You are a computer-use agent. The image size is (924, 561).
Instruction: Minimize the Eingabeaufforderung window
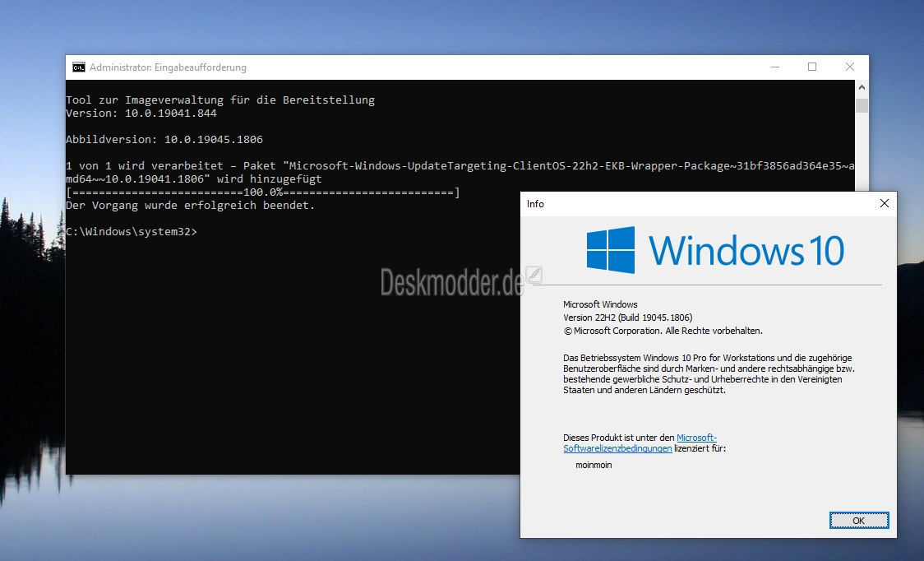[775, 67]
